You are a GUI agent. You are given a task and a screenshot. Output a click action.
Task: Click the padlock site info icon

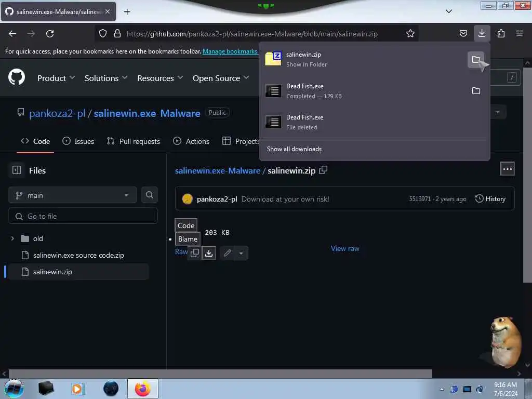pos(117,33)
